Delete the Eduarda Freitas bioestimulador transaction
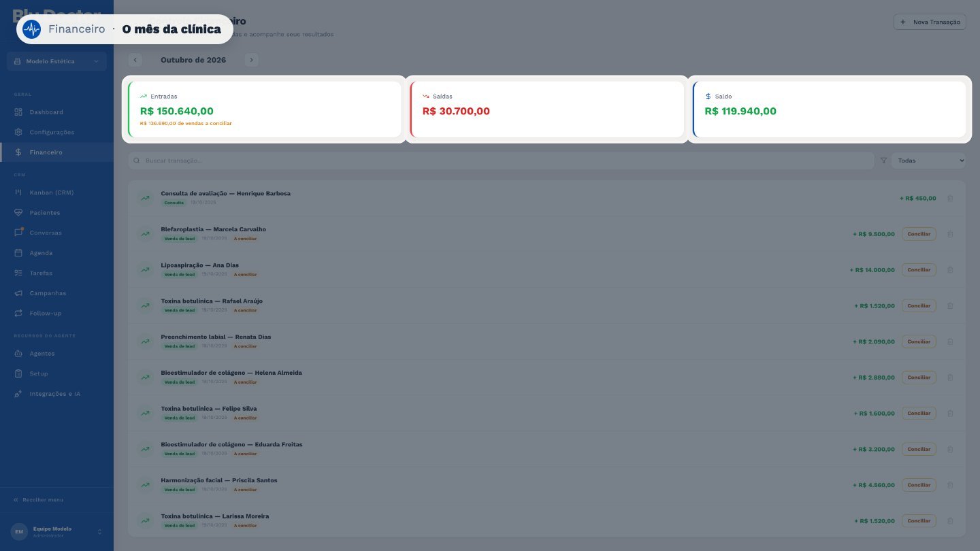 [x=950, y=450]
